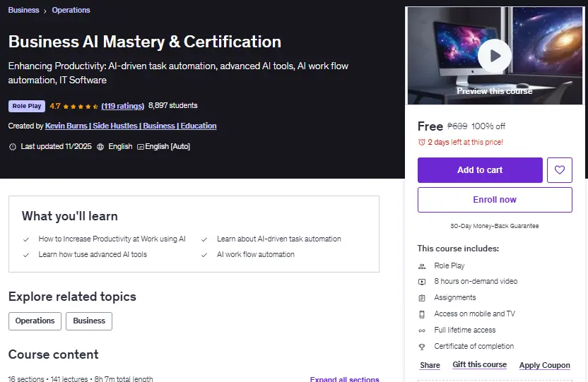Click the Role Play badge
Viewport: 588px width, 382px height.
27,106
